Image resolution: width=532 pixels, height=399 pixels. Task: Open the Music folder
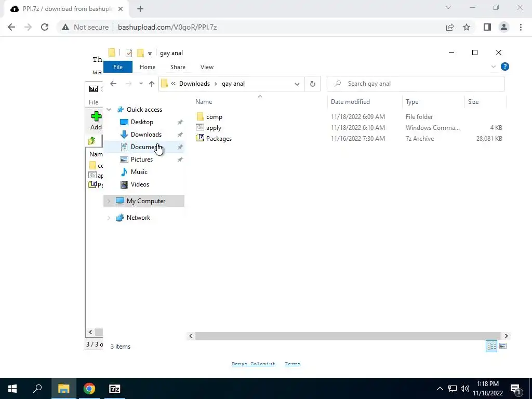click(139, 171)
